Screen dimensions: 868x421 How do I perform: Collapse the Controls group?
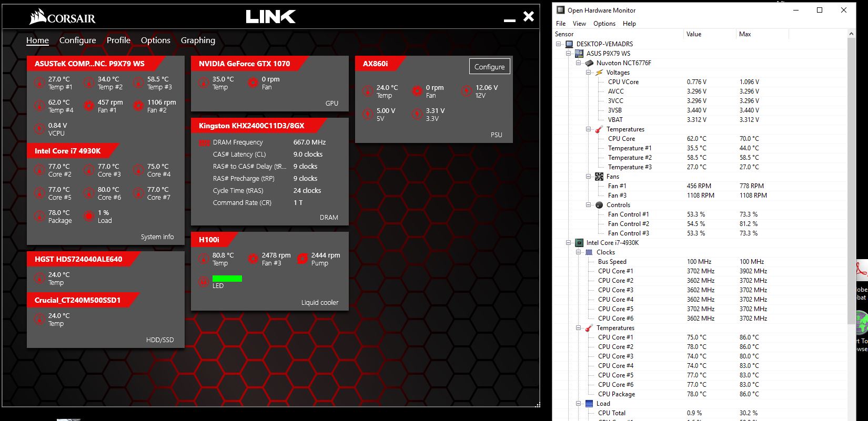[x=589, y=205]
